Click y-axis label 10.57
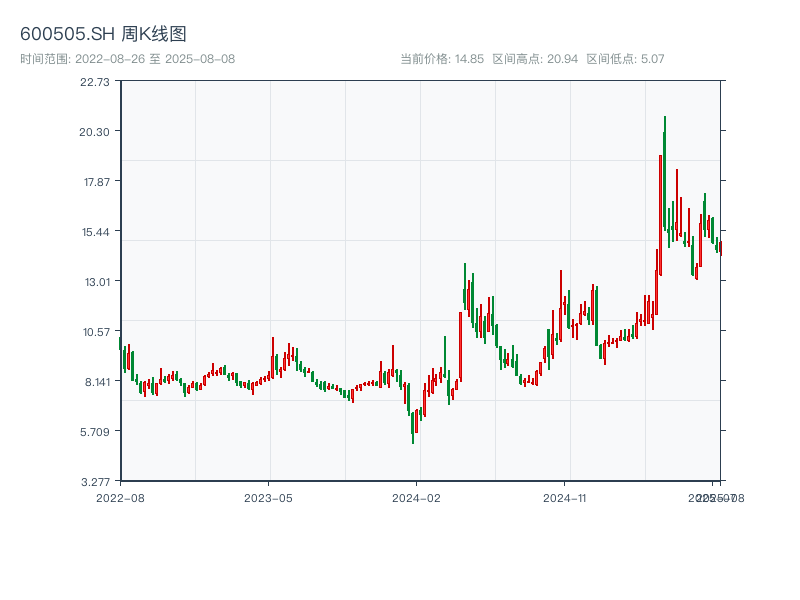This screenshot has width=800, height=600. click(x=96, y=332)
